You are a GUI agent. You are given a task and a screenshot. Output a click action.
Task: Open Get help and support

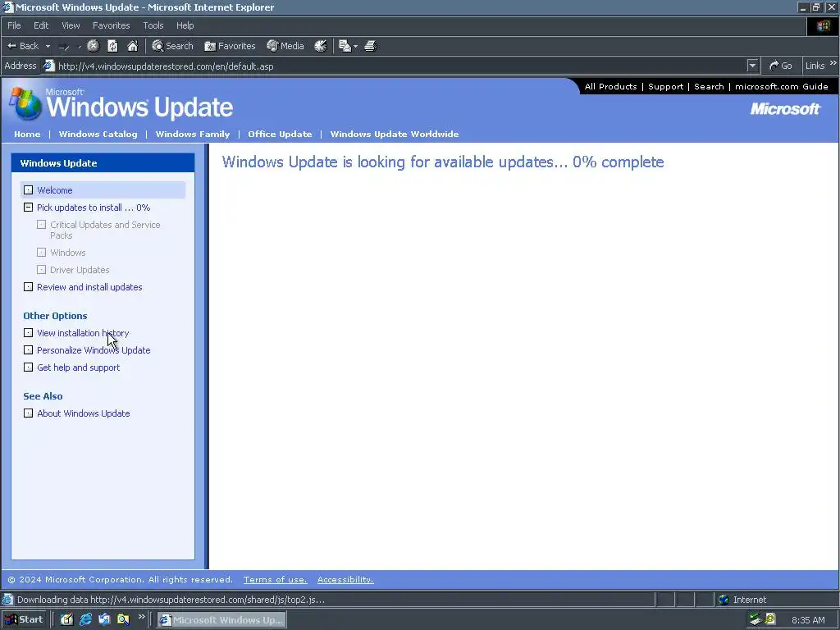coord(78,367)
